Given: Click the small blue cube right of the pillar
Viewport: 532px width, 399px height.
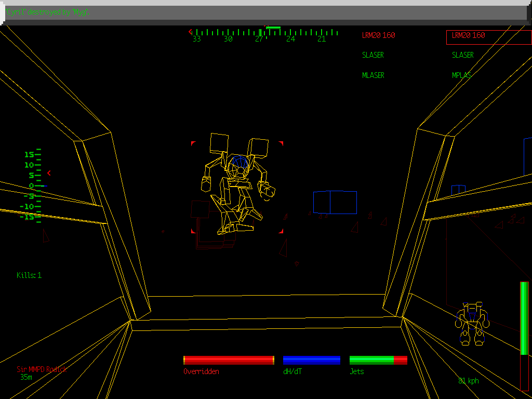Looking at the screenshot, I should pos(458,190).
